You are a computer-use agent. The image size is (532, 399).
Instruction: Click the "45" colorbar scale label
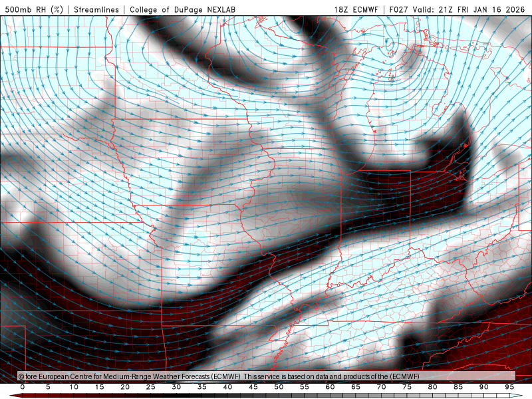253,387
